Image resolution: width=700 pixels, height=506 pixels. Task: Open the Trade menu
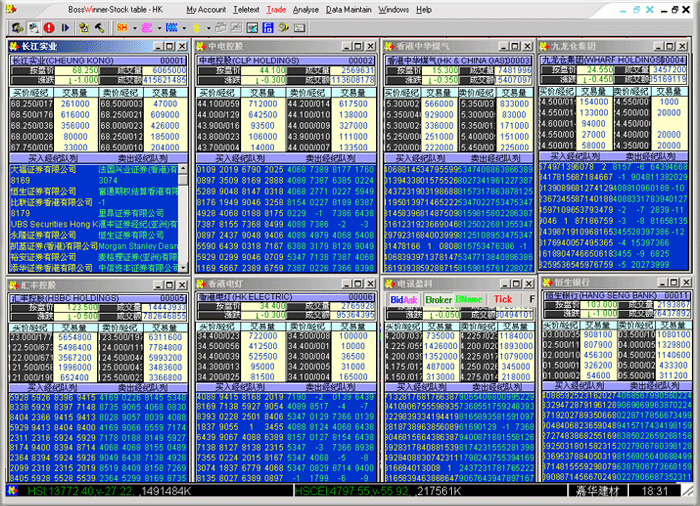click(276, 9)
